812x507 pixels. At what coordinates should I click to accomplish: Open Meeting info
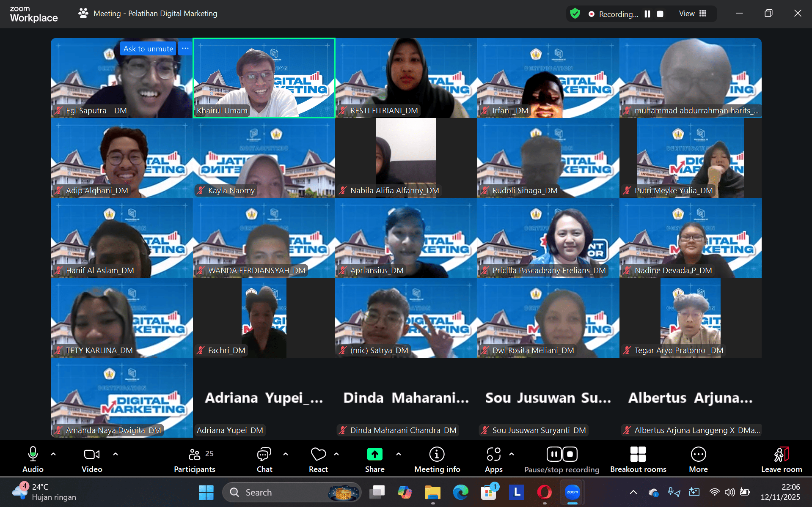(437, 460)
